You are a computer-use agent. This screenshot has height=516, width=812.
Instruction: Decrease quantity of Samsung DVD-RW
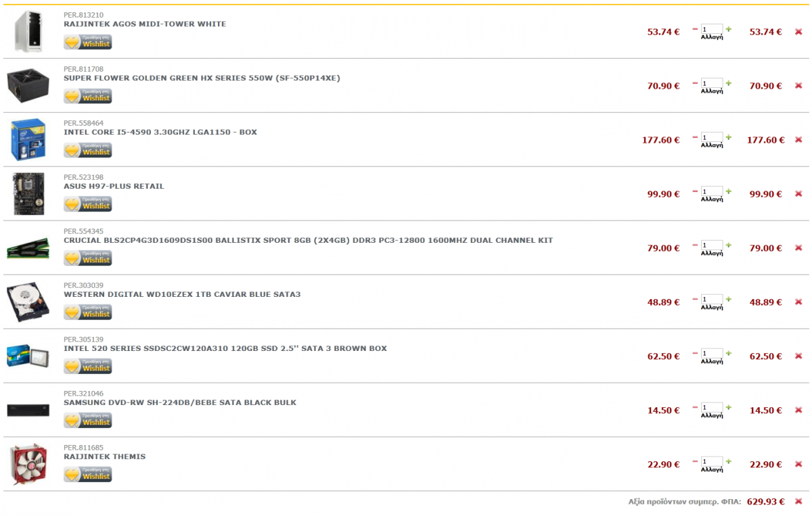(x=695, y=408)
